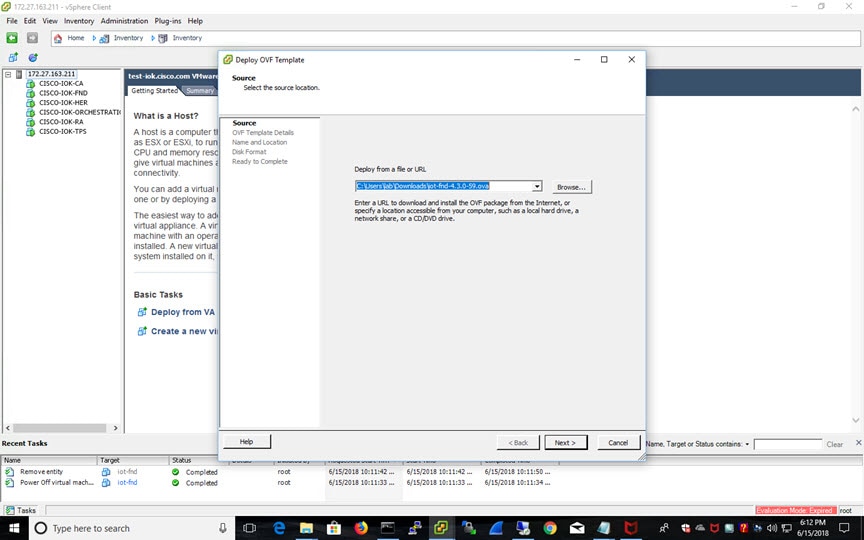
Task: Click the Recent Tasks filter text field
Action: 787,444
